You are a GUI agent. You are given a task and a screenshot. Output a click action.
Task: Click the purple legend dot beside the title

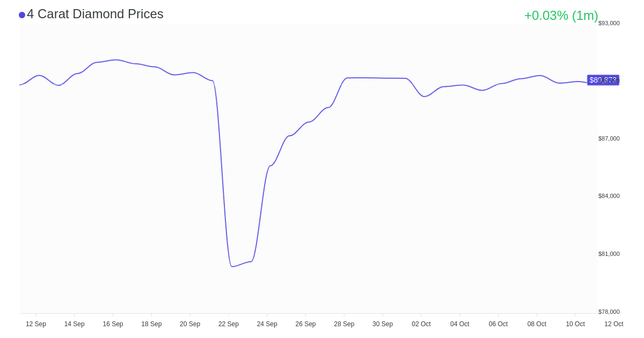click(22, 15)
